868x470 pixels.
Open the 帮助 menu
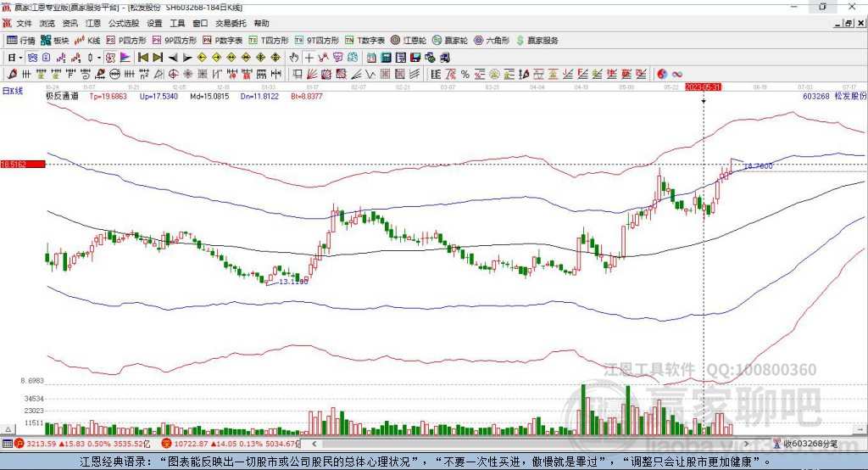tap(261, 23)
